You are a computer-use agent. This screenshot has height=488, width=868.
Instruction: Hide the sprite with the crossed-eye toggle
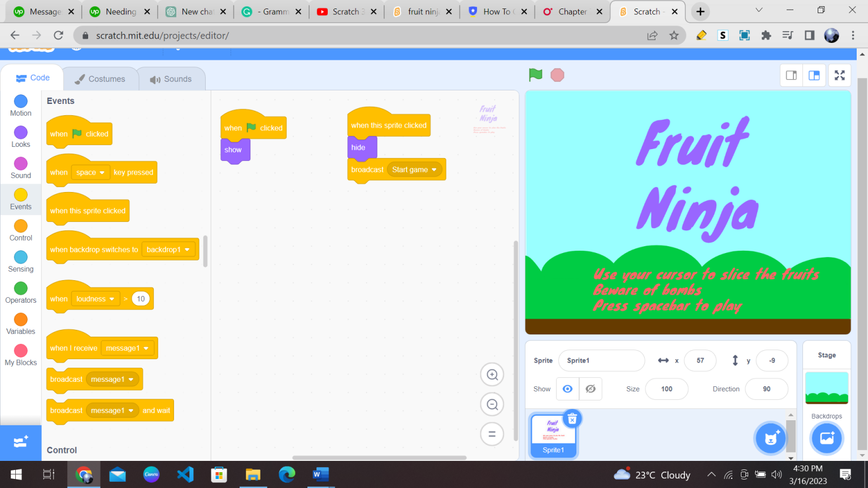591,389
